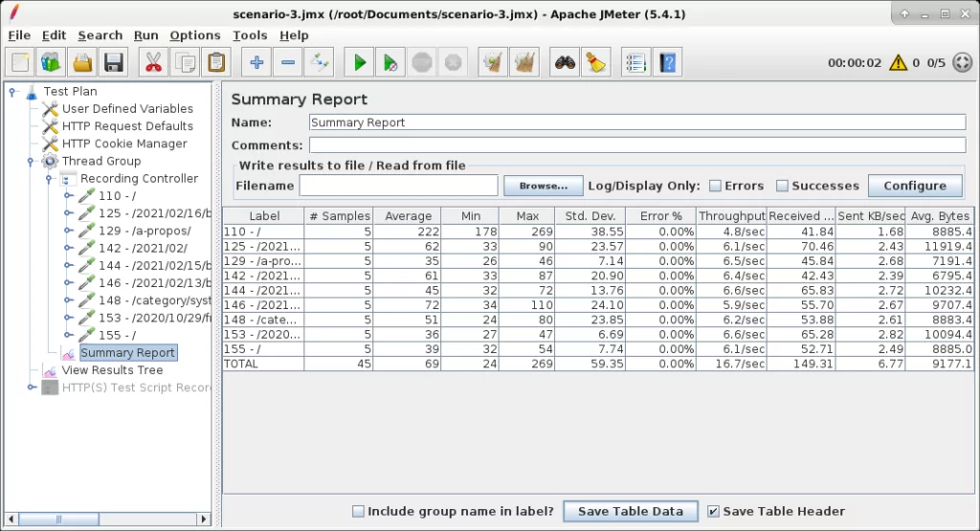Sort table by Error % column header
This screenshot has height=531, width=980.
660,216
